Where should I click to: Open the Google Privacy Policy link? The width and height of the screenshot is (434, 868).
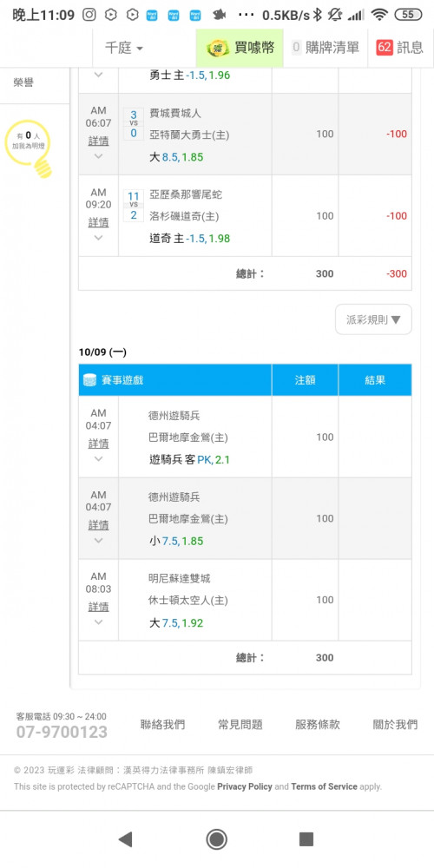point(245,786)
